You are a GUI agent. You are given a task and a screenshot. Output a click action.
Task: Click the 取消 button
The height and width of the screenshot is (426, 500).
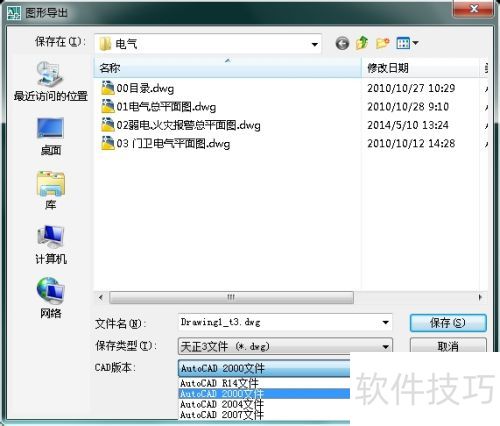pos(448,346)
